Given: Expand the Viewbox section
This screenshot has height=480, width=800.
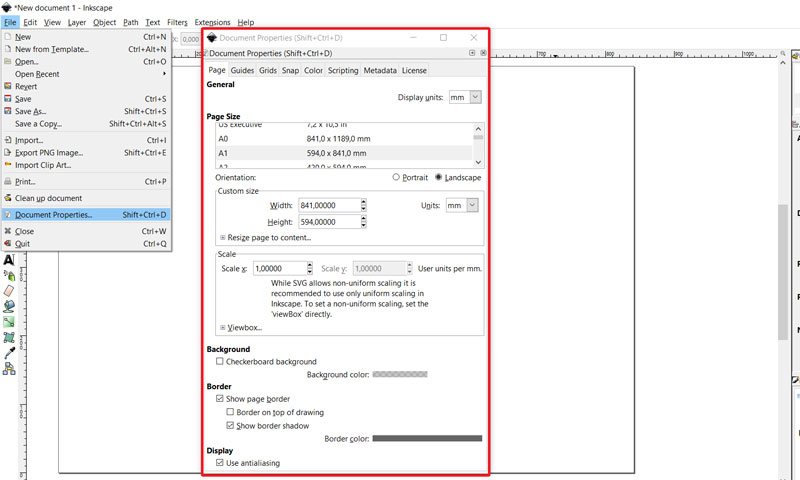Looking at the screenshot, I should 241,327.
